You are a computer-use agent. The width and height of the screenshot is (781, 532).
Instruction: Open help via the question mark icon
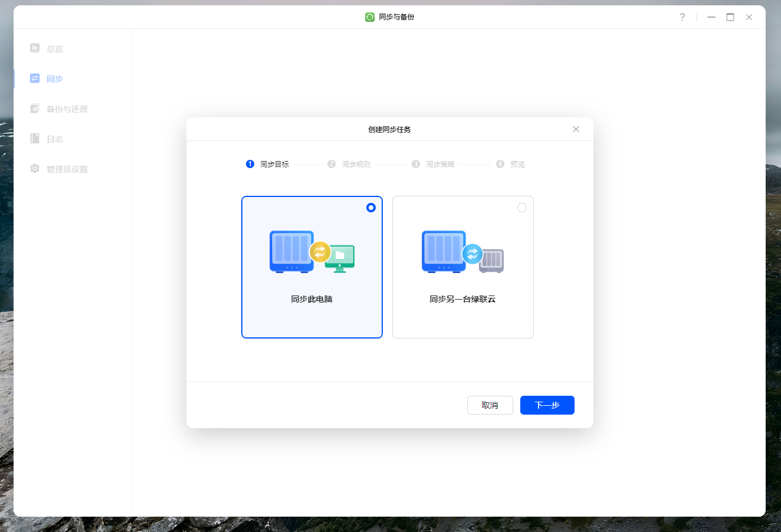coord(682,17)
